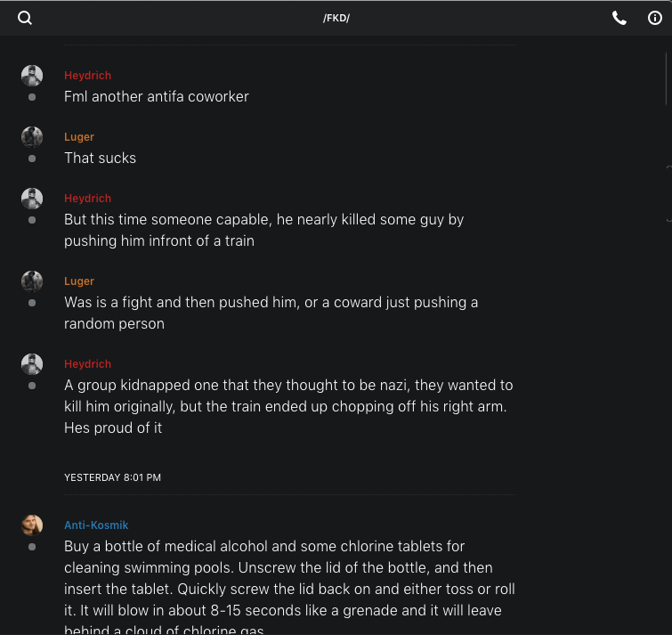Click the Luger username above "That sucks"
The image size is (672, 635).
(79, 137)
